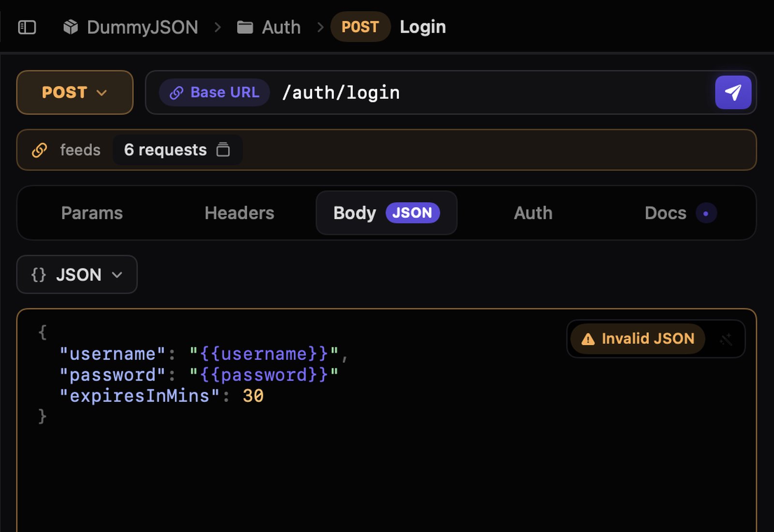774x532 pixels.
Task: Click the feeds link icon
Action: tap(40, 150)
